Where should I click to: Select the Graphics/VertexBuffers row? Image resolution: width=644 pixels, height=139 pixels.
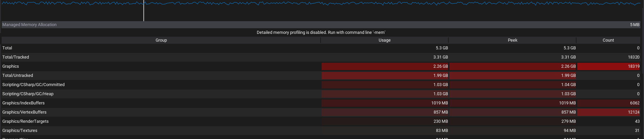pyautogui.click(x=25, y=112)
